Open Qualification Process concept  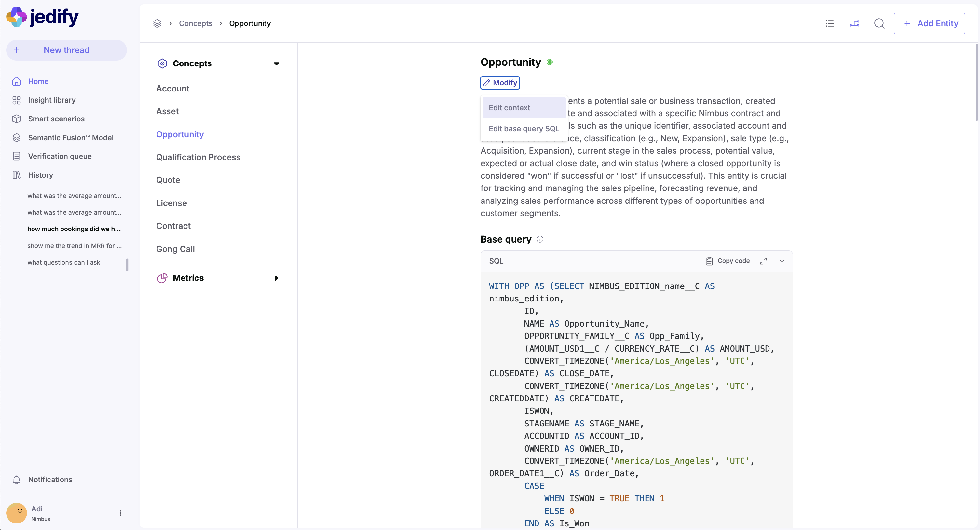(x=198, y=157)
